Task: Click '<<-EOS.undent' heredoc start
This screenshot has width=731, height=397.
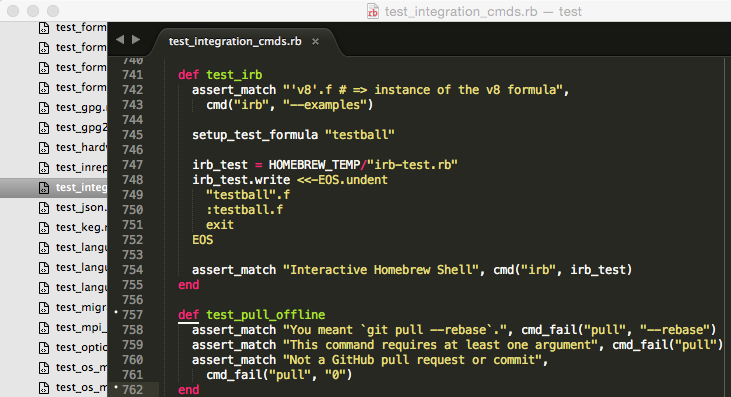Action: [x=342, y=180]
